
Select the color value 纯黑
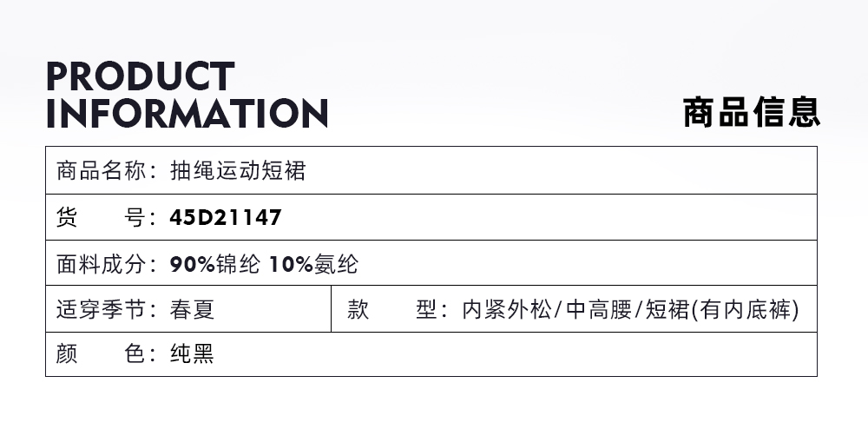[192, 354]
